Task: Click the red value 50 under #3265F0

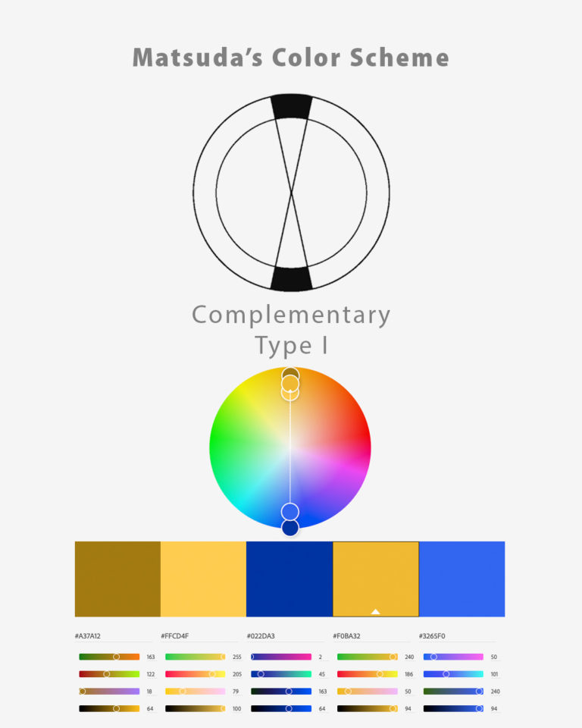Action: pos(494,657)
